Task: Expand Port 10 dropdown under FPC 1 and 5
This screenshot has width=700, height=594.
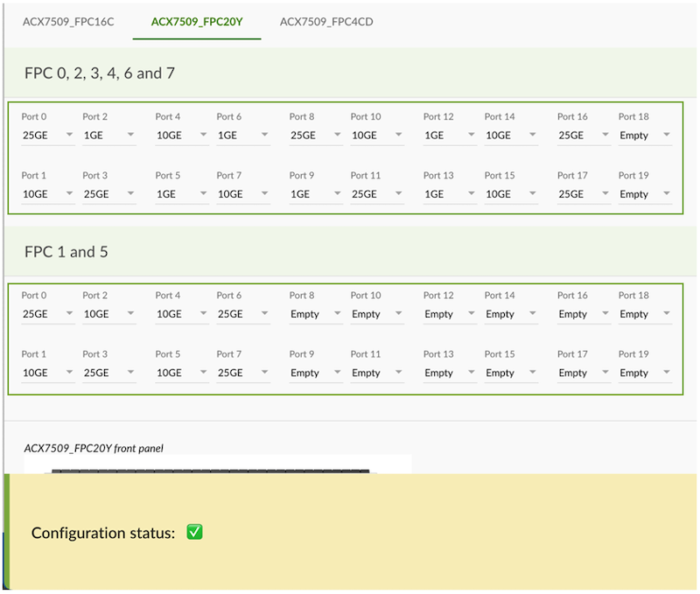Action: pos(377,314)
